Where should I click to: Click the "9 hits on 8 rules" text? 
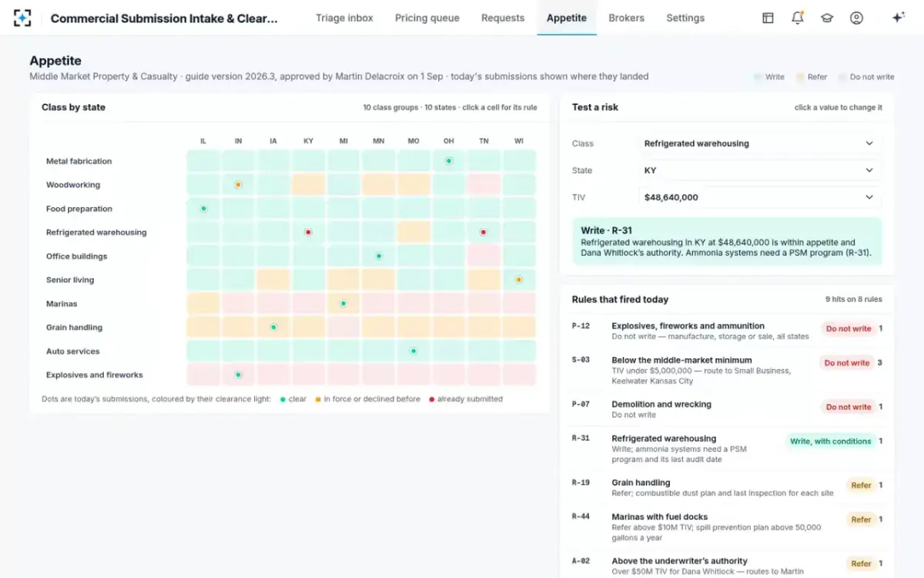click(x=853, y=299)
